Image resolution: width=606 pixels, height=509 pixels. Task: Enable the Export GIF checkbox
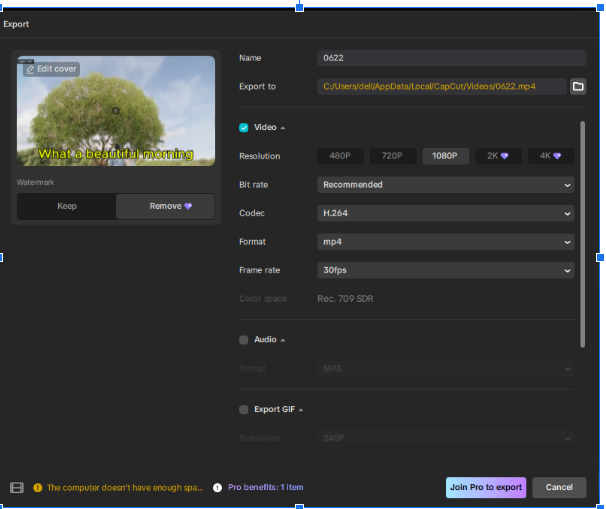(244, 410)
